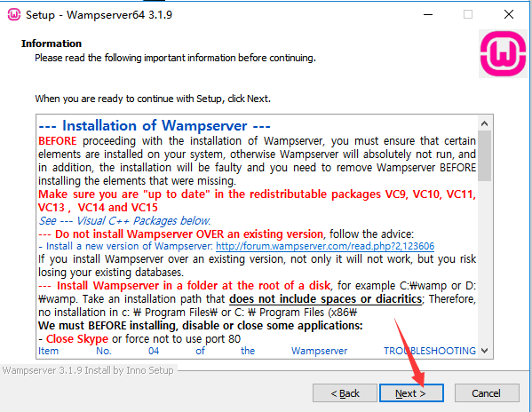This screenshot has width=532, height=412.
Task: Select the red 'Close Skype' text
Action: tap(77, 339)
